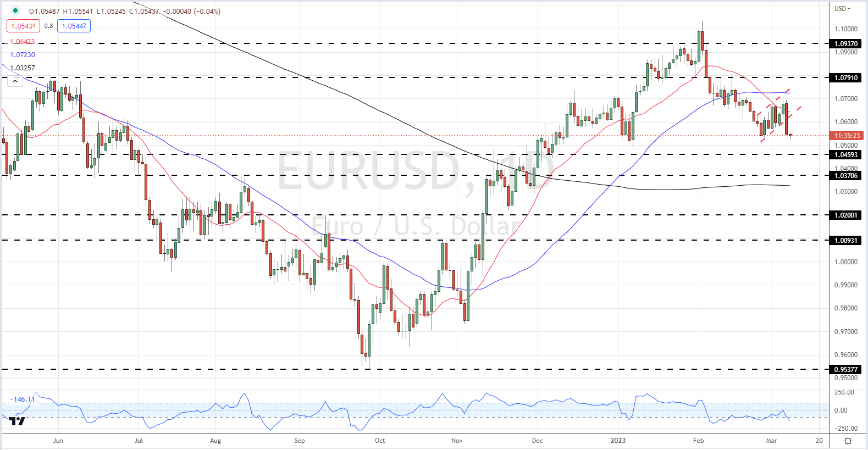
Task: Select blue moving average value 1.07230
Action: pyautogui.click(x=23, y=55)
